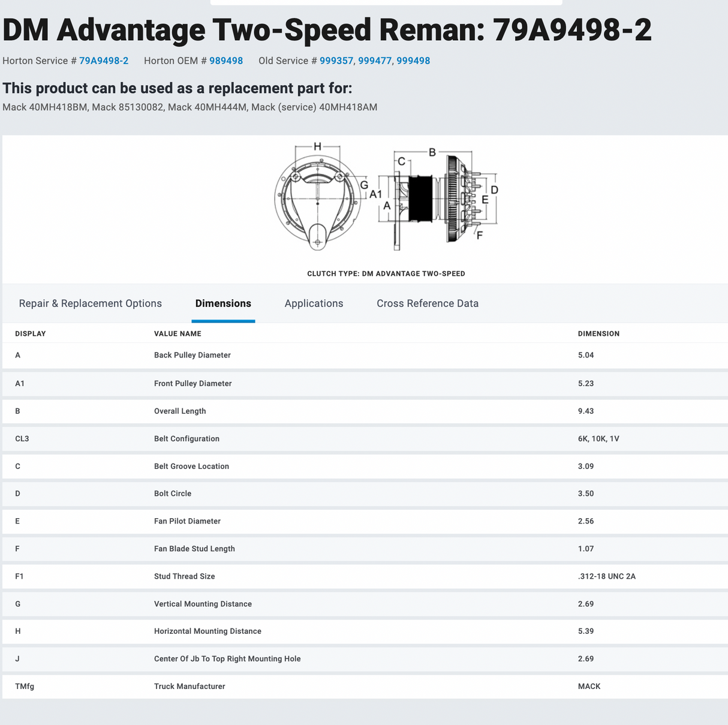Open Horton Service # 79A9498-2 link

(103, 61)
